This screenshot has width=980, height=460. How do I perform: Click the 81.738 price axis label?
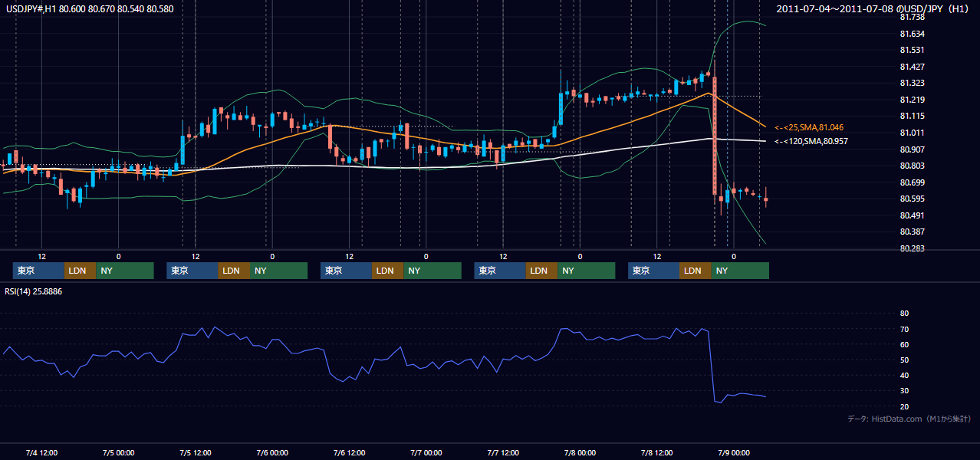[911, 17]
